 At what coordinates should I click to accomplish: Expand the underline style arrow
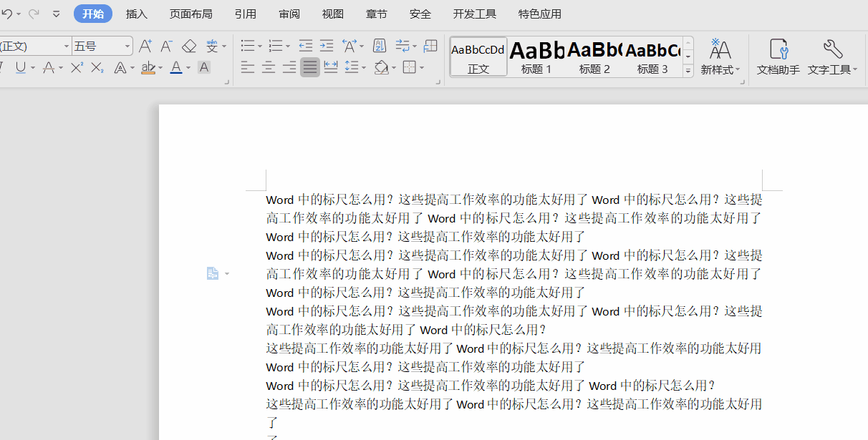(x=32, y=68)
